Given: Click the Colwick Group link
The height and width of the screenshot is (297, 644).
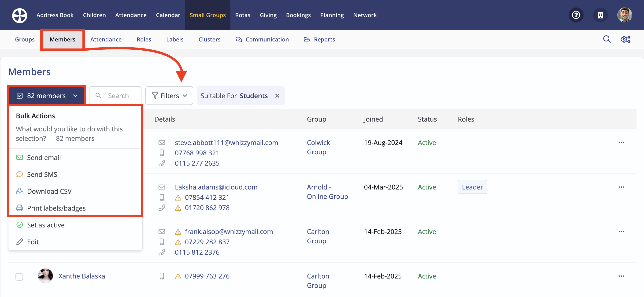Looking at the screenshot, I should 318,147.
